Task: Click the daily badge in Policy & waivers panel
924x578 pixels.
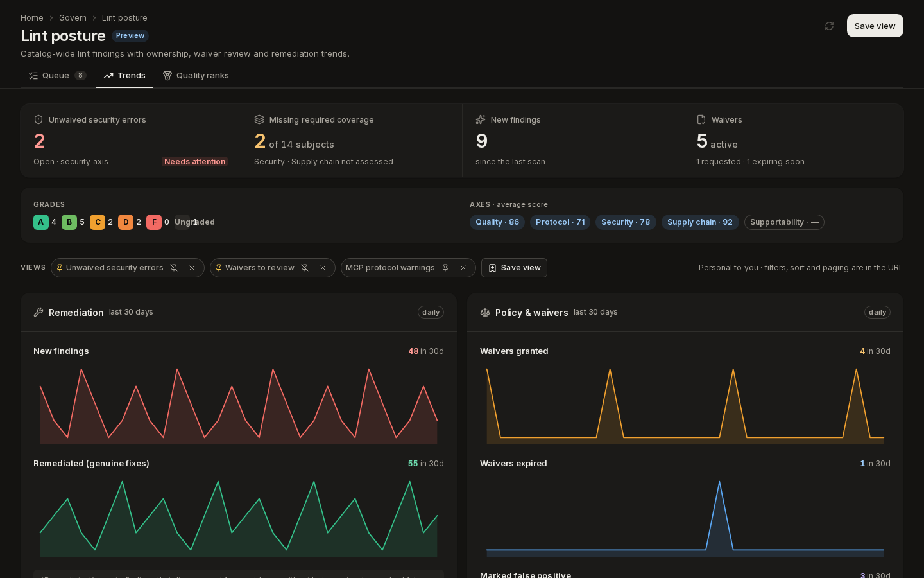Action: [877, 312]
